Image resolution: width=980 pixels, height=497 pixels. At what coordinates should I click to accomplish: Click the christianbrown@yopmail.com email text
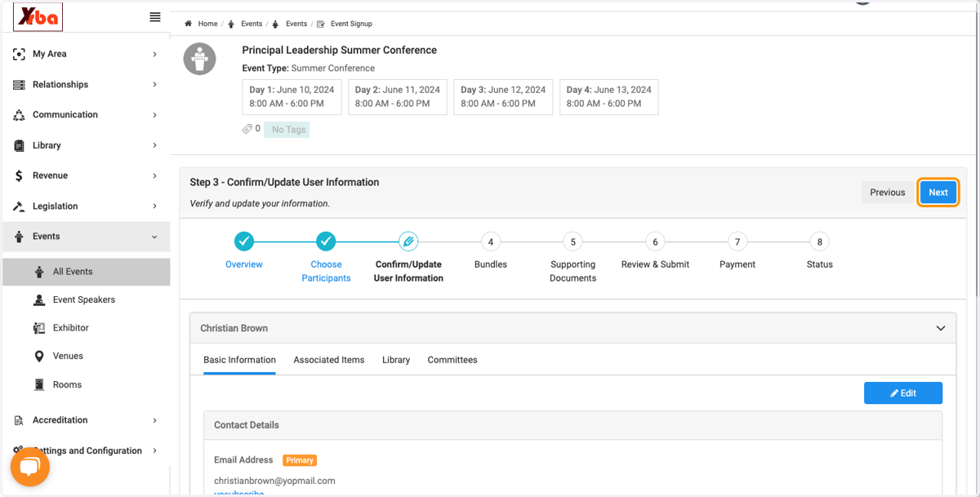click(x=274, y=481)
